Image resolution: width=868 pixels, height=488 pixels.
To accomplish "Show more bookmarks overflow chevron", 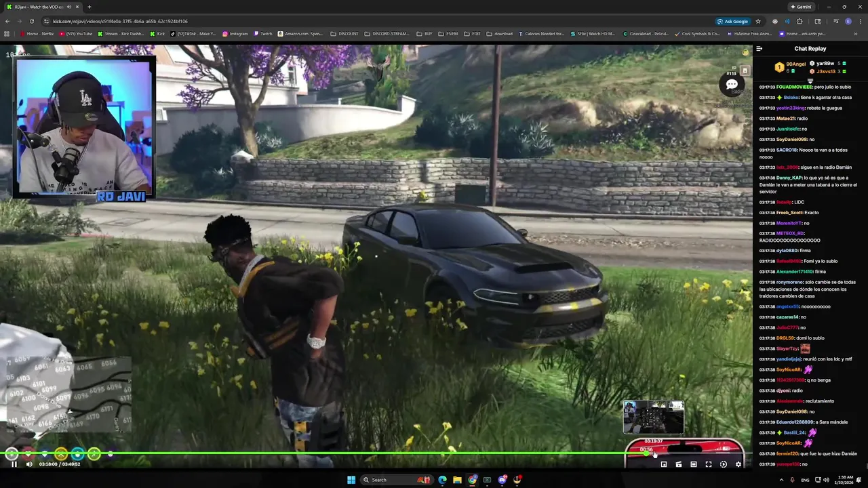I will tap(855, 33).
